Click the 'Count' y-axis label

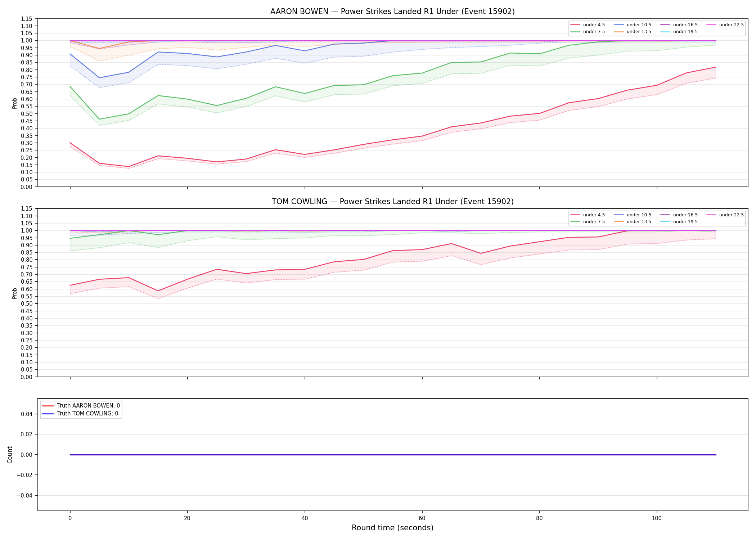coord(10,455)
